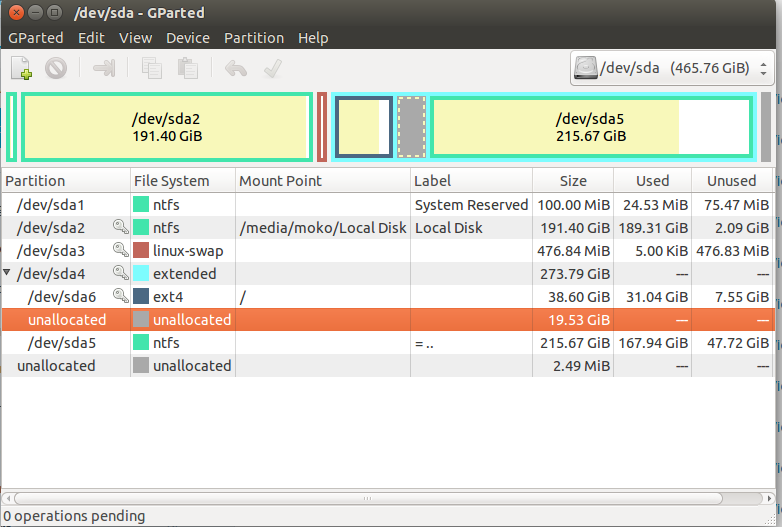Image resolution: width=782 pixels, height=527 pixels.
Task: Collapse the /dev/sda4 extended partition tree
Action: click(8, 274)
